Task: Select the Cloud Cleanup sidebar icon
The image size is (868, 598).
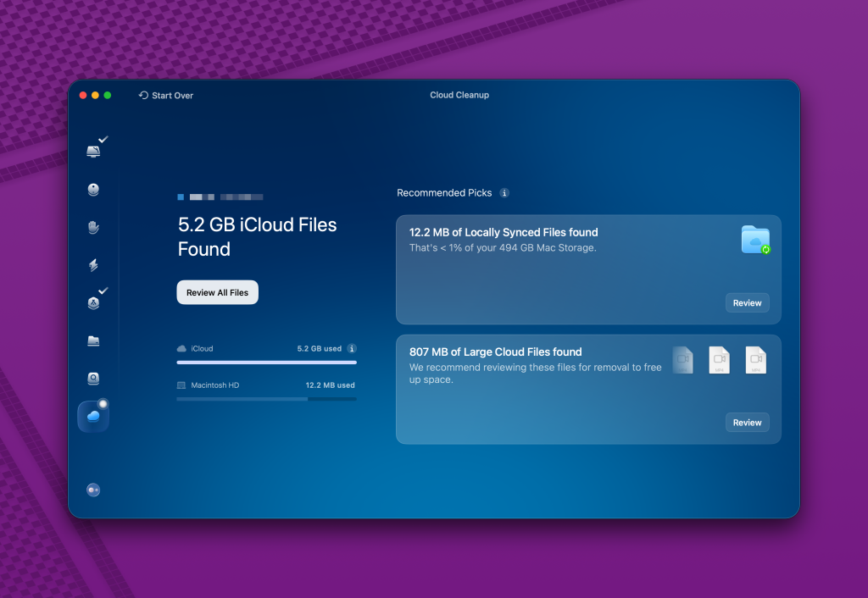Action: (93, 415)
